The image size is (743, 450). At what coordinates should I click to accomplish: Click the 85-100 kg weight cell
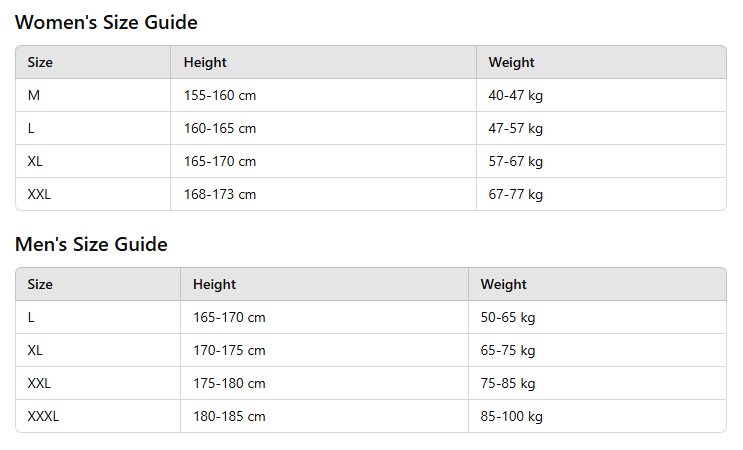[511, 416]
